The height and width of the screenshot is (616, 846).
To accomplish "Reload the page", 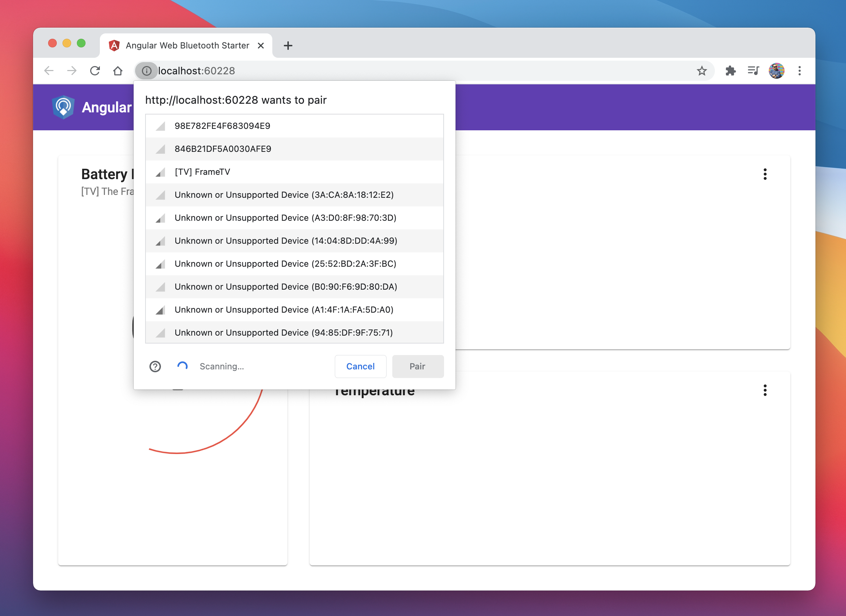I will pyautogui.click(x=95, y=71).
